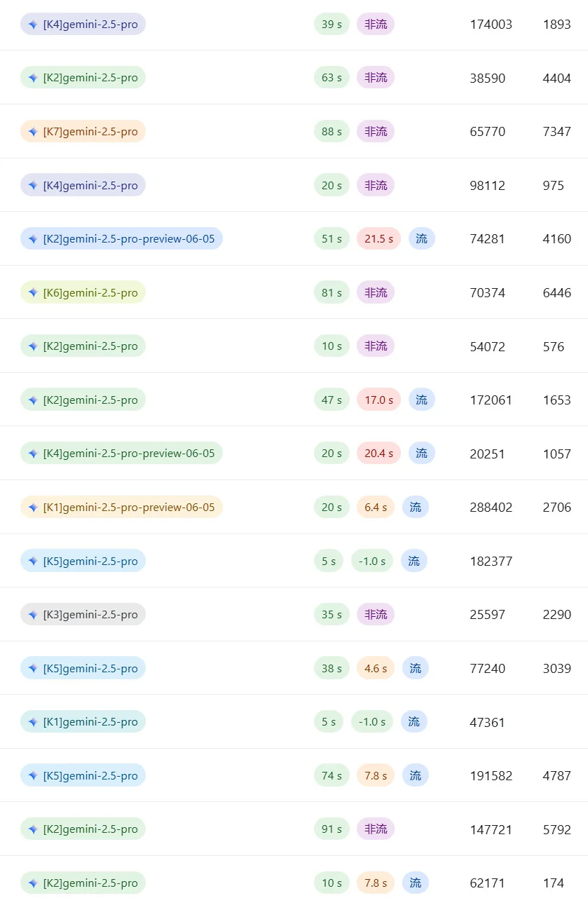
Task: Click the Gemini icon on [K2]gemini-2.5-pro-preview-06-05
Action: 33,239
